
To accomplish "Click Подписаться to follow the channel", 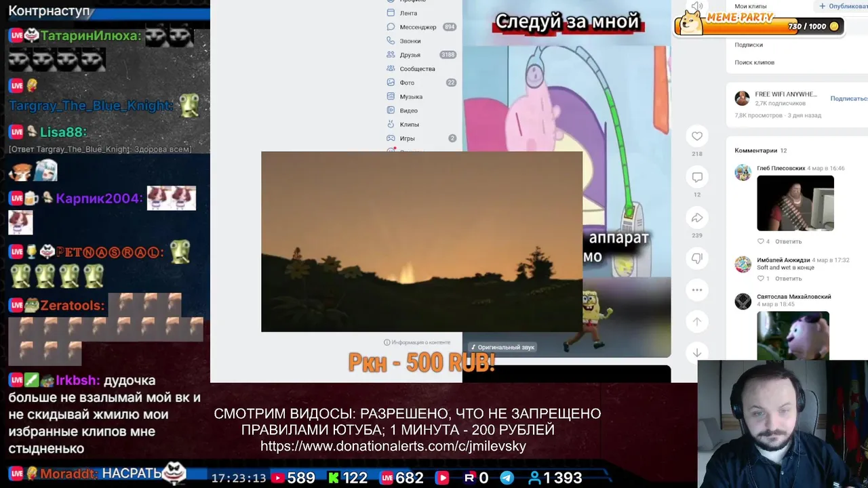I will 849,98.
